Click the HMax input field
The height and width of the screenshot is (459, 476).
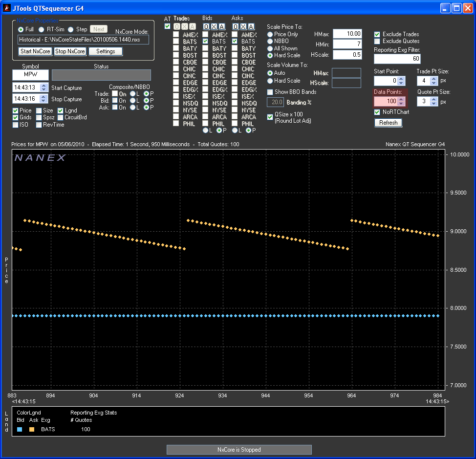click(x=347, y=34)
